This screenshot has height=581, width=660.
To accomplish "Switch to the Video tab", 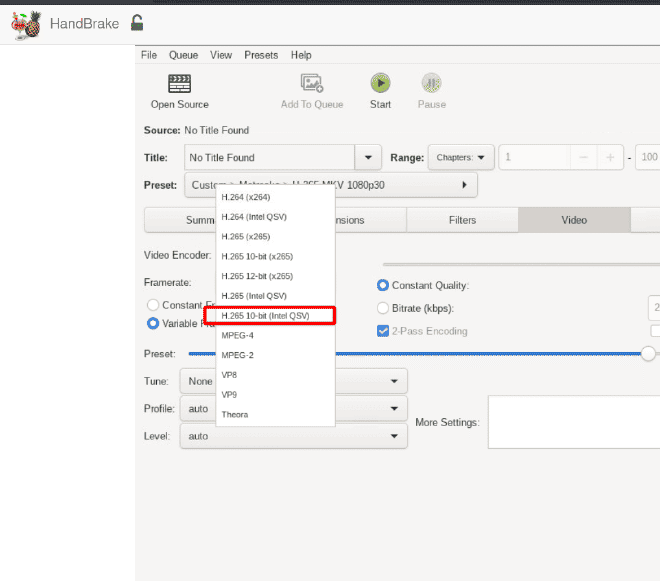I will 574,220.
